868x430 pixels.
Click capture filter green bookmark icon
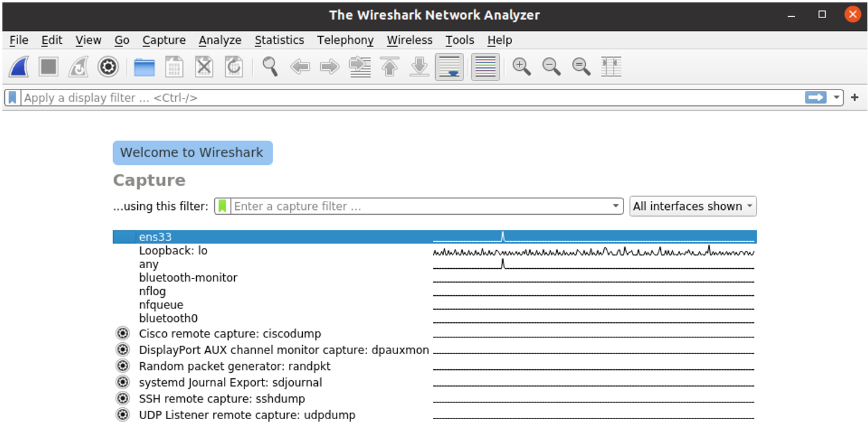coord(223,206)
